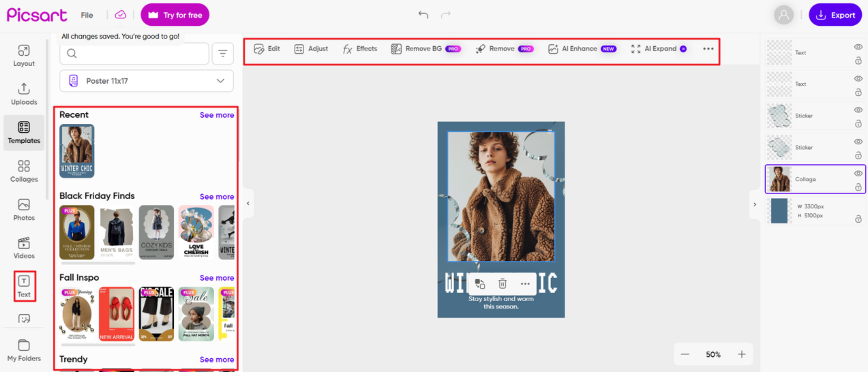Switch to the Templates panel
Viewport: 868px width, 372px height.
[x=24, y=132]
